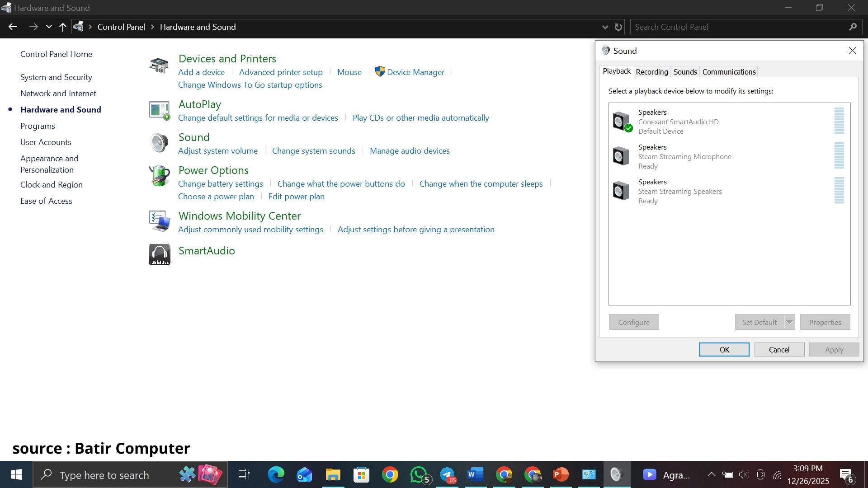This screenshot has height=488, width=868.
Task: Open the Devices and Printers icon
Action: coord(159,66)
